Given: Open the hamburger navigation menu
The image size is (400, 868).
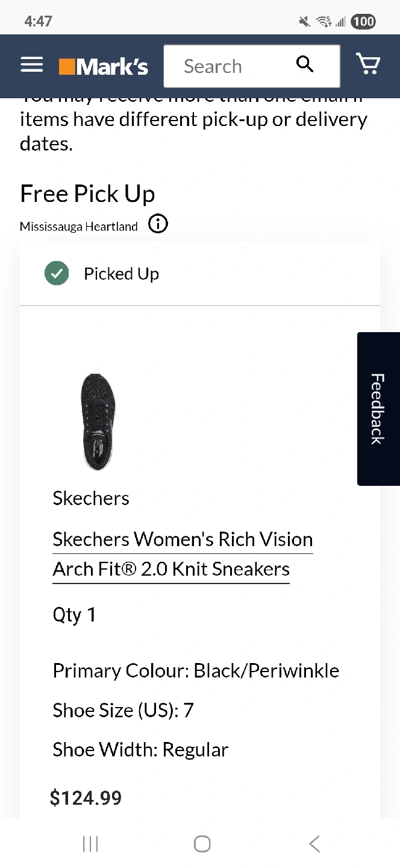Looking at the screenshot, I should (32, 65).
